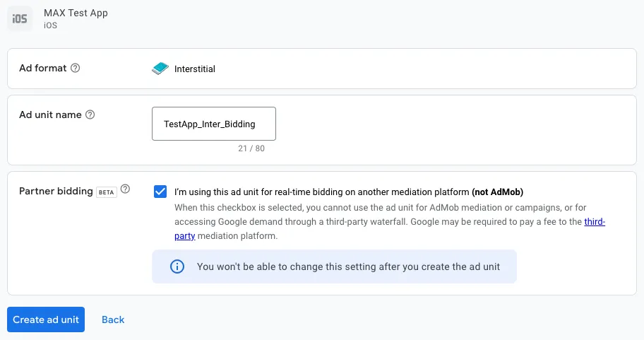Uncheck the real-time bidding partner checkbox
This screenshot has height=340, width=644.
[x=160, y=192]
